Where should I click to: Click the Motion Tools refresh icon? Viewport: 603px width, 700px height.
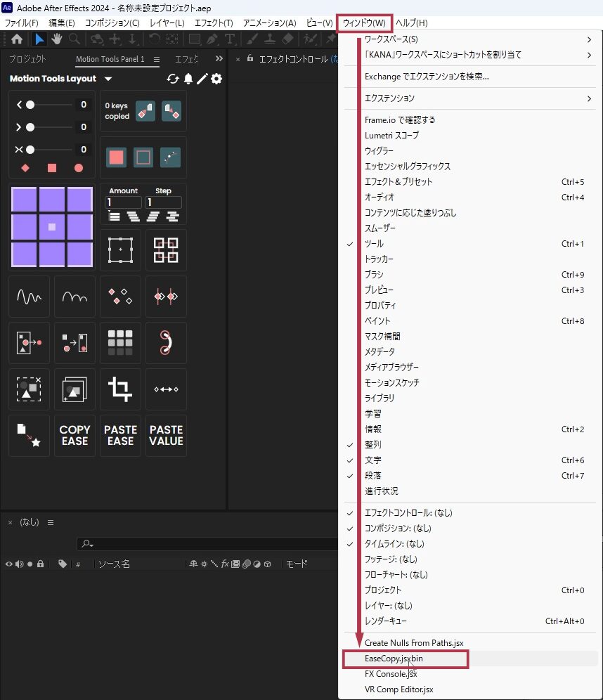[x=173, y=79]
